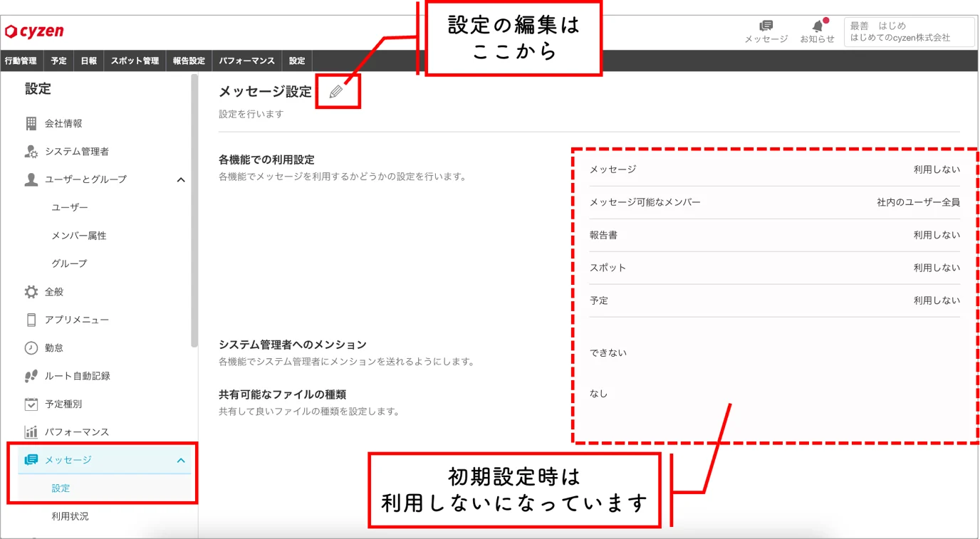The image size is (980, 539).
Task: Click the pencil edit icon beside メッセージ設定
Action: click(x=336, y=91)
